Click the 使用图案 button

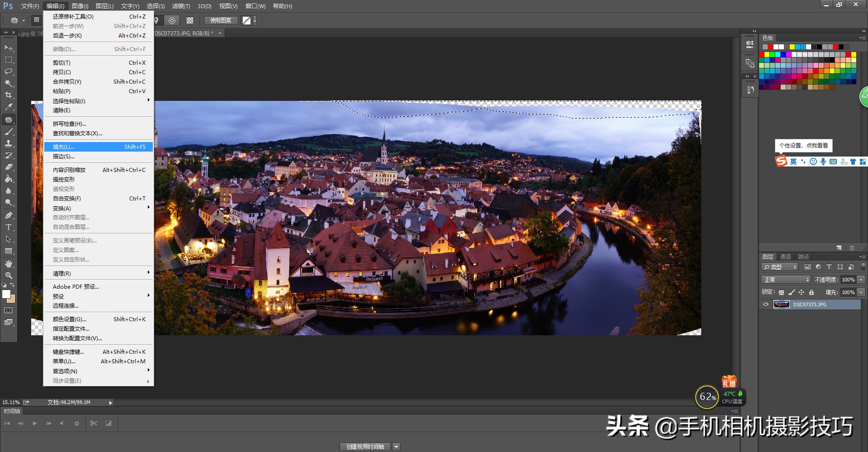221,20
